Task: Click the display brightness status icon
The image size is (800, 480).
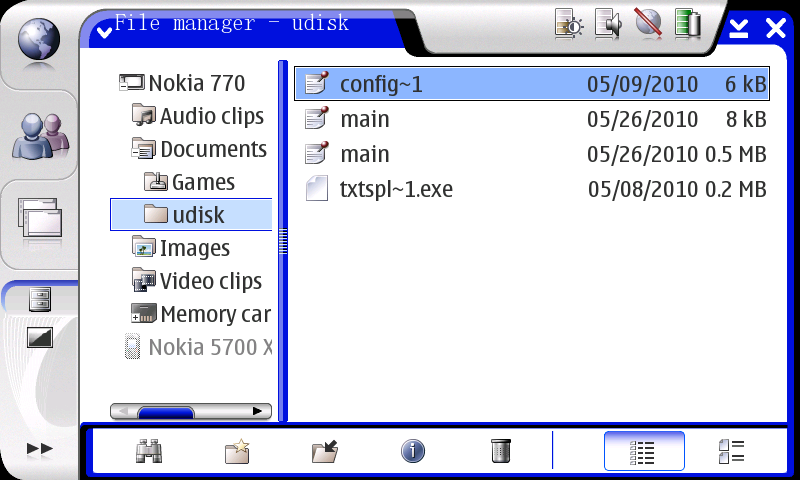Action: [x=569, y=24]
